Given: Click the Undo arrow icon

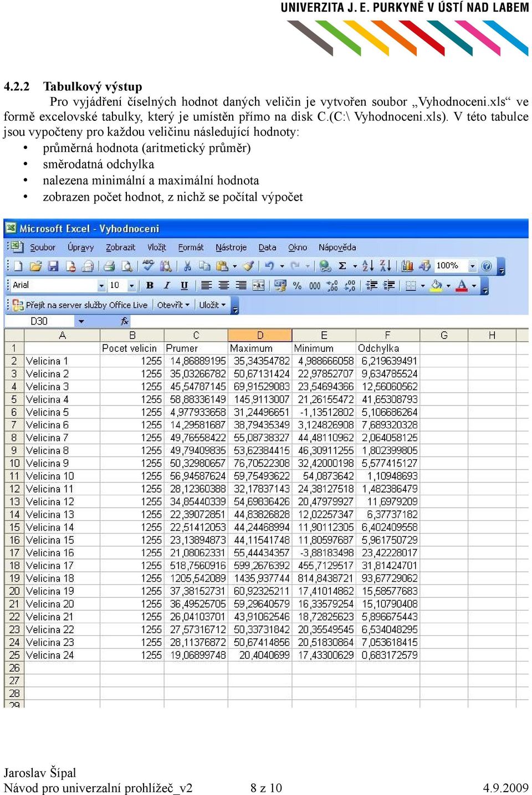Looking at the screenshot, I should point(269,266).
